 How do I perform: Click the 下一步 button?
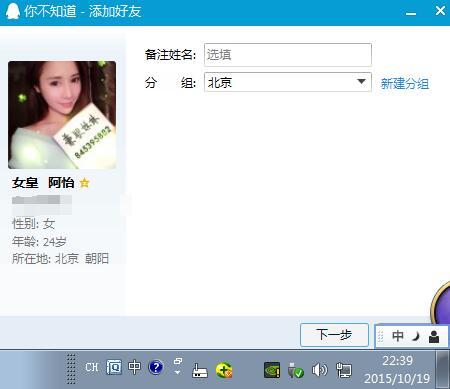point(334,334)
